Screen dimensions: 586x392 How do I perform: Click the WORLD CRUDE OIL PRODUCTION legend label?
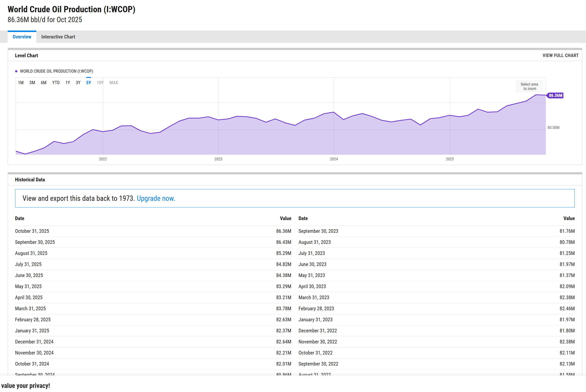57,71
